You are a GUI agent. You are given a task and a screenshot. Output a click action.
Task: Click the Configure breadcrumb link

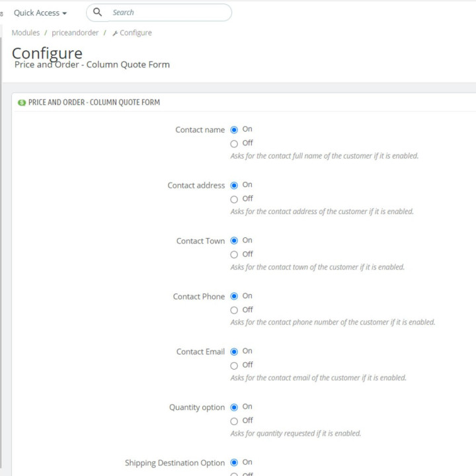pyautogui.click(x=136, y=33)
